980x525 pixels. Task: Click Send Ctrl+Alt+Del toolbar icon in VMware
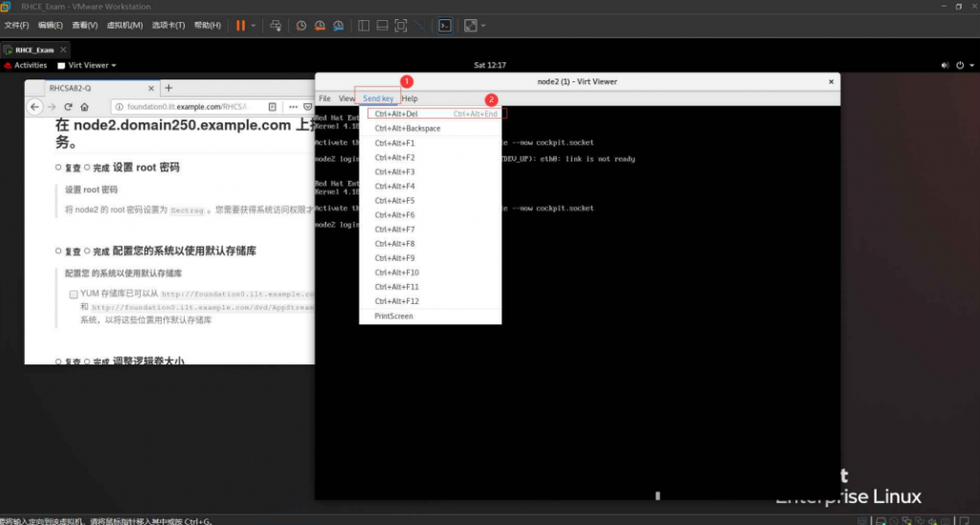tap(276, 26)
